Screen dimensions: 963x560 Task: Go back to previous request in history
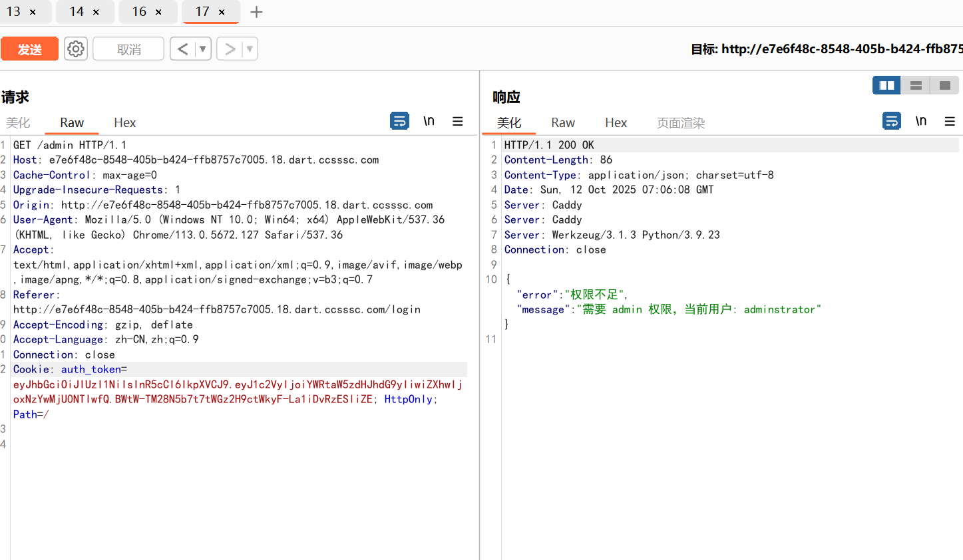pyautogui.click(x=182, y=49)
